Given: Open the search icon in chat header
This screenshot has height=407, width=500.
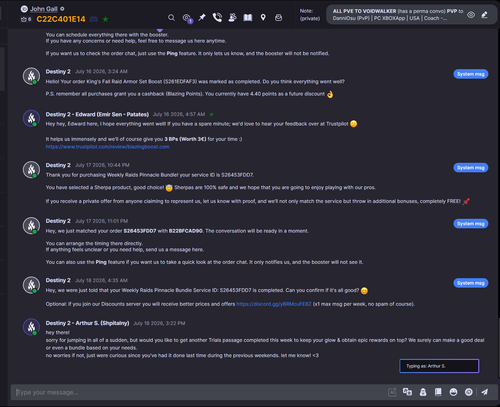Looking at the screenshot, I should [171, 18].
